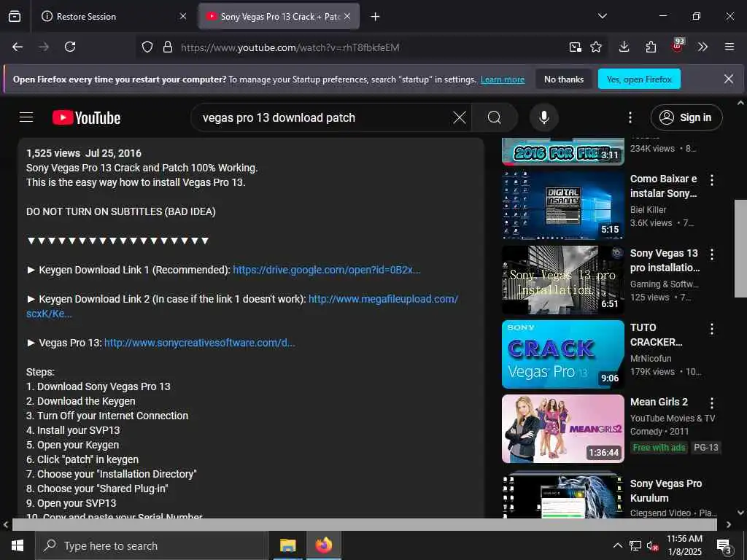Click the padlock site info icon
Viewport: 747px width, 560px height.
[x=167, y=47]
